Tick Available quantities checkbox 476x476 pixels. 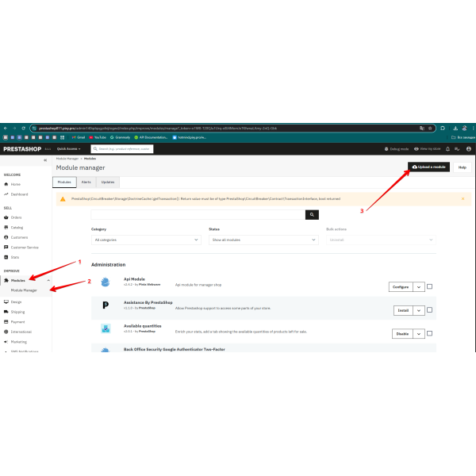(x=429, y=333)
